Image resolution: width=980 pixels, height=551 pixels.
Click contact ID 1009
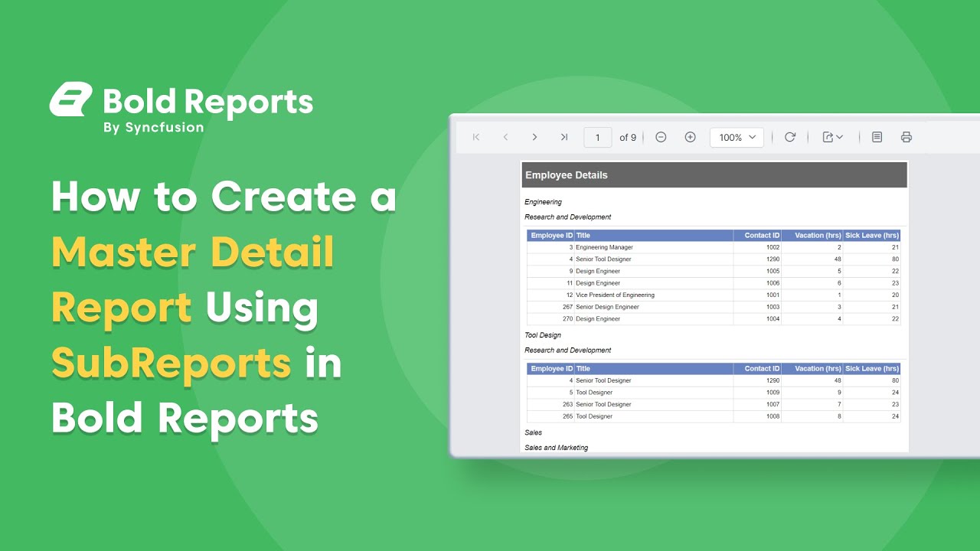point(773,393)
